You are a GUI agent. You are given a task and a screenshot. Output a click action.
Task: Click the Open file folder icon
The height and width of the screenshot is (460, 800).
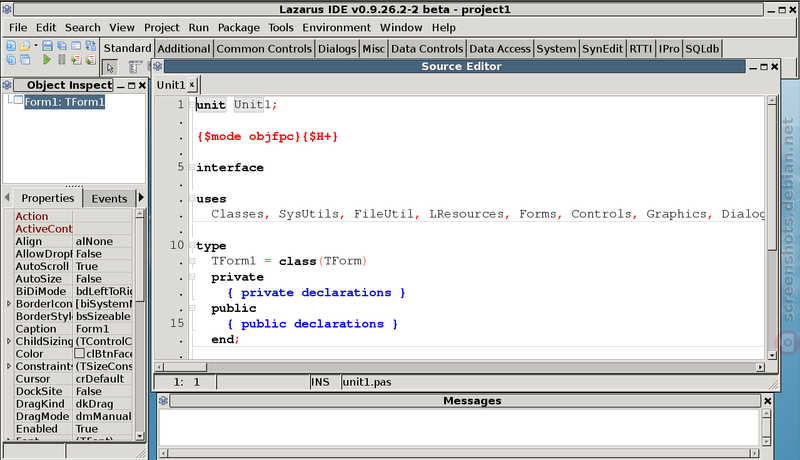pos(24,46)
